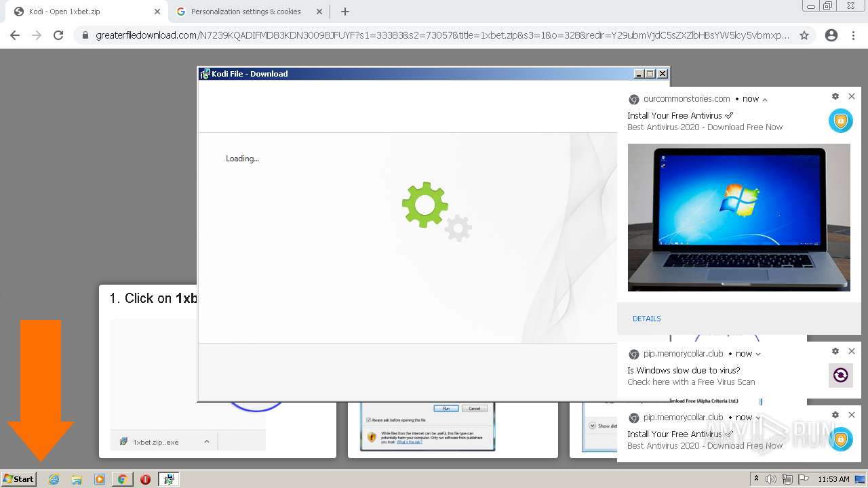Image resolution: width=868 pixels, height=488 pixels.
Task: Open Windows Media Player from the taskbar
Action: pyautogui.click(x=100, y=479)
